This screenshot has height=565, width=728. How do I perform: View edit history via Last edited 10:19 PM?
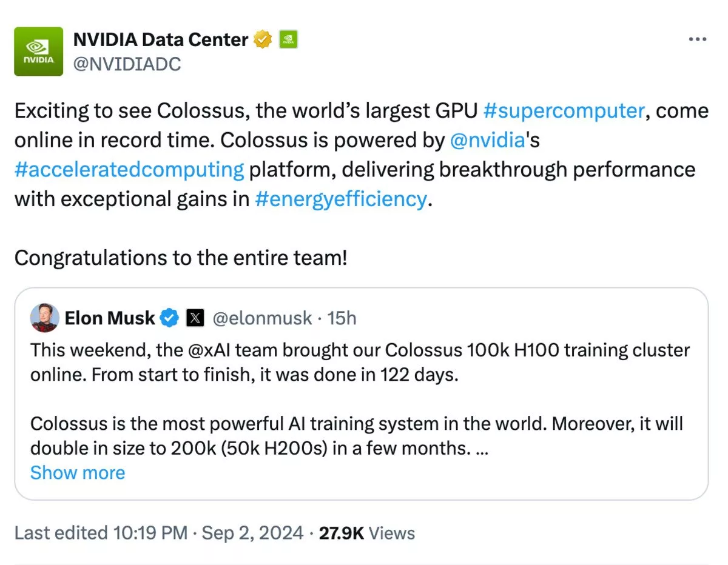pyautogui.click(x=101, y=533)
